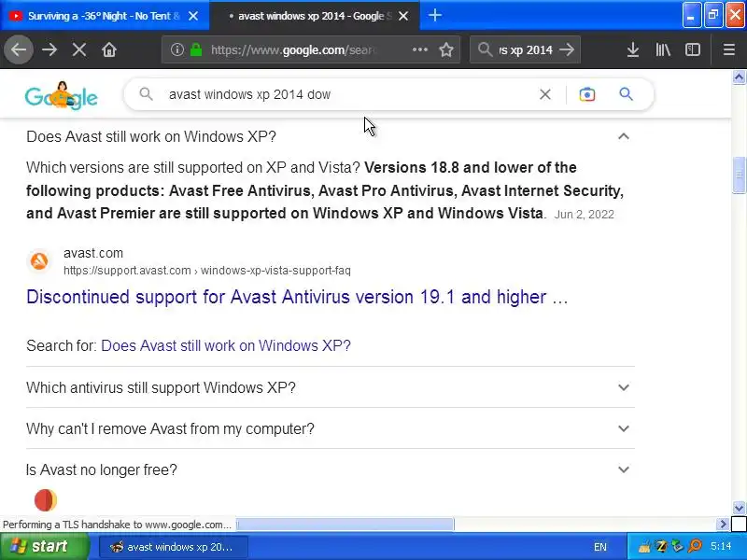Screen dimensions: 747x560
Task: Open the Firefox hamburger menu
Action: point(729,49)
